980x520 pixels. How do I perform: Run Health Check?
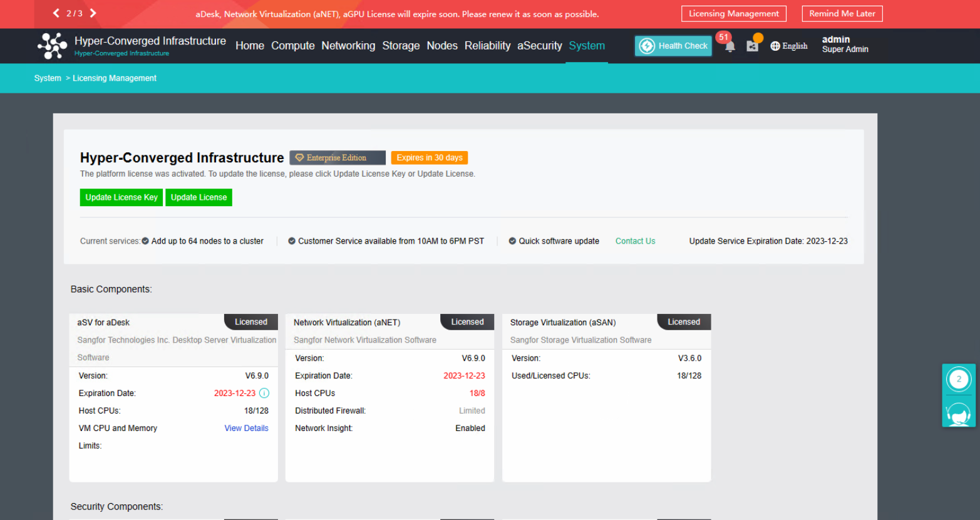673,46
